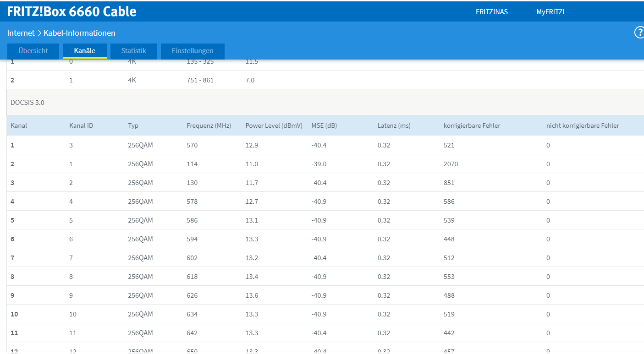
Task: Select frequency value 626
Action: click(x=192, y=295)
